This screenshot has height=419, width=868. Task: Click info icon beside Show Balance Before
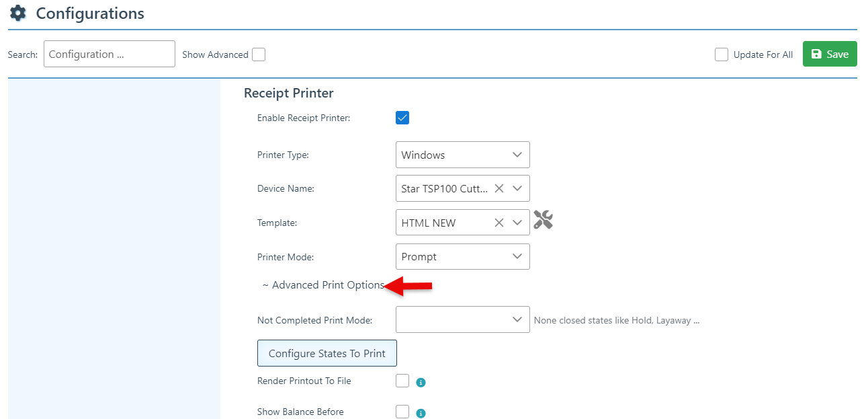[x=421, y=413]
